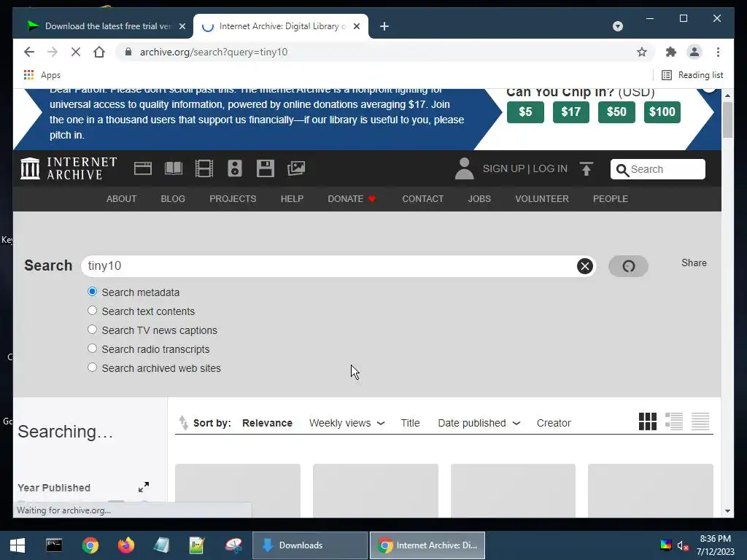Open a new browser tab

point(384,26)
